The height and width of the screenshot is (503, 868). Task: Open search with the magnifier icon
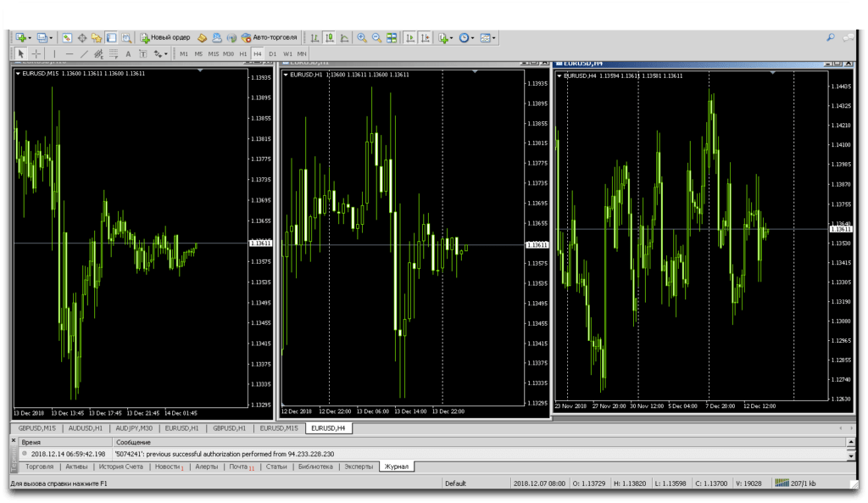pos(830,37)
